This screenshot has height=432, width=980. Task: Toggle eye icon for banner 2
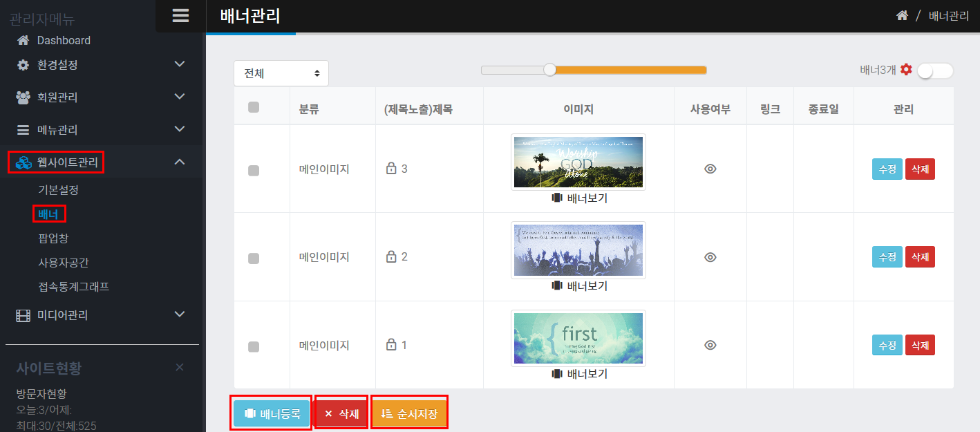[710, 257]
